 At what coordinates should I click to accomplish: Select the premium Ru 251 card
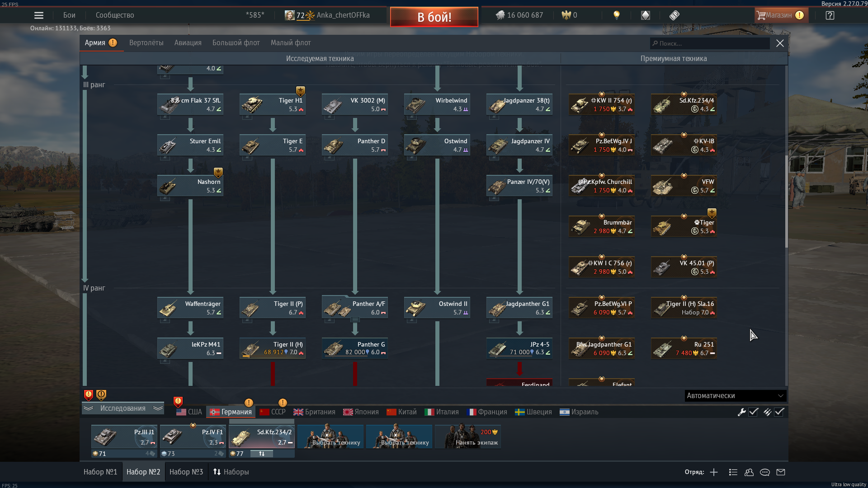pyautogui.click(x=684, y=348)
